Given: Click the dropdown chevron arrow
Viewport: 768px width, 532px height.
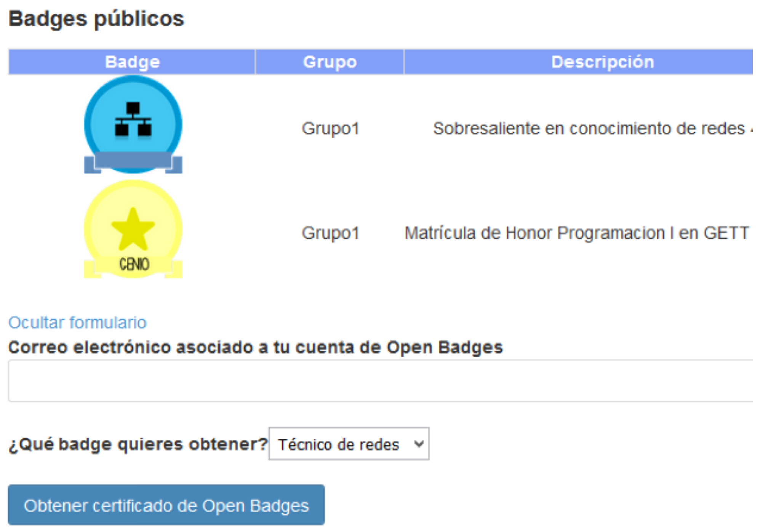Looking at the screenshot, I should [419, 444].
